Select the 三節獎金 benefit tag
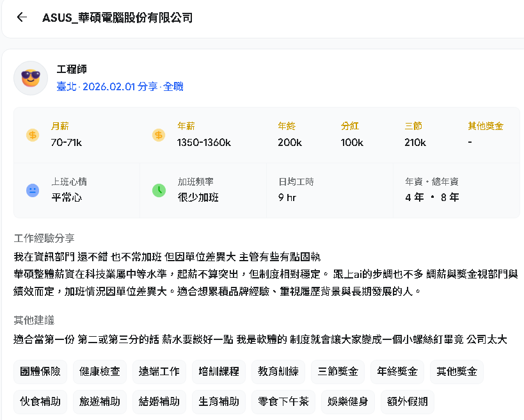The width and height of the screenshot is (524, 420). [x=338, y=371]
